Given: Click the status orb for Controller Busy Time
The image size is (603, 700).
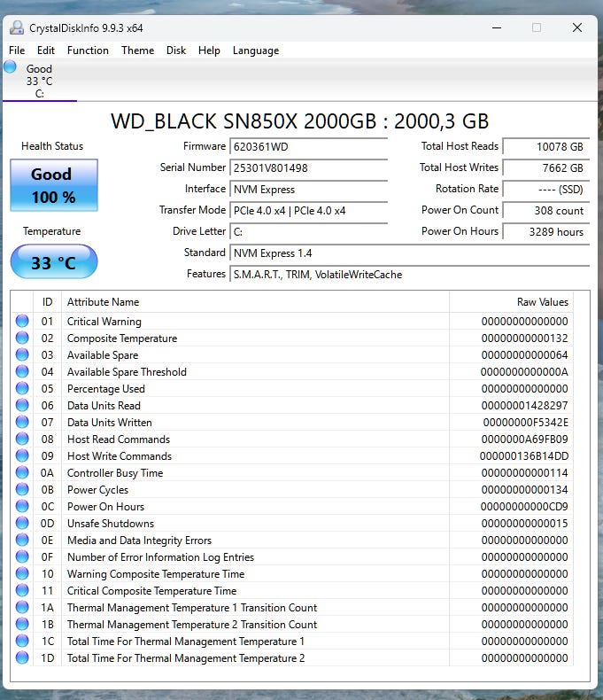Looking at the screenshot, I should (x=22, y=472).
